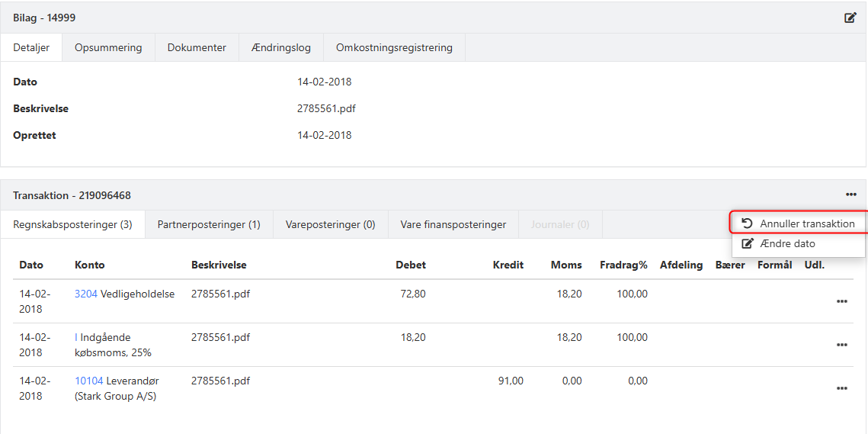Select the Detaljer tab
The image size is (868, 434).
tap(31, 47)
